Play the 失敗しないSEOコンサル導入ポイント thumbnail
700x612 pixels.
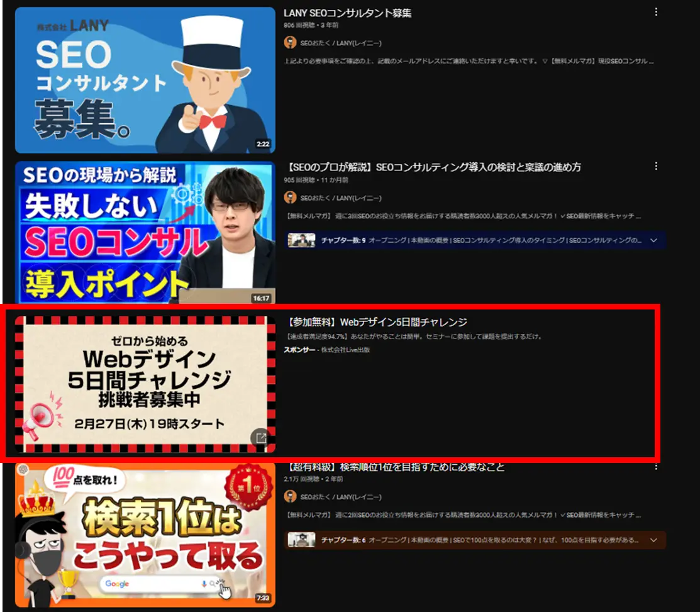pos(145,233)
